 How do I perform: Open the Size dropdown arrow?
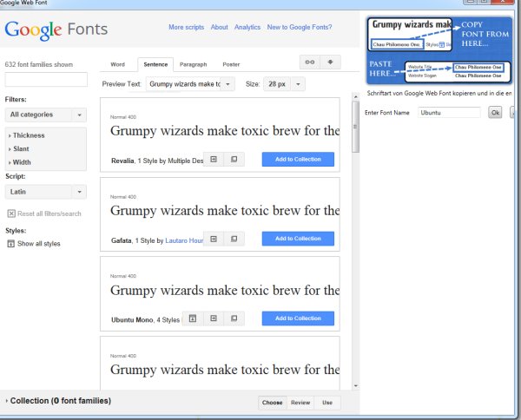click(298, 84)
